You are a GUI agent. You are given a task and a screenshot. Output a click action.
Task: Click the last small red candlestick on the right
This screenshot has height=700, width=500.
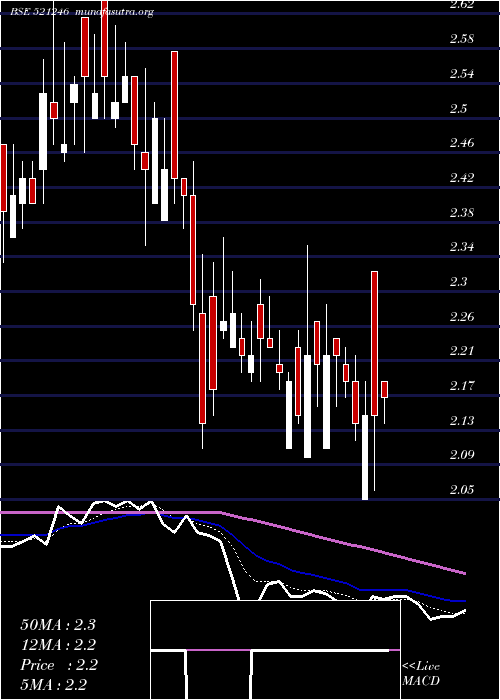[384, 389]
